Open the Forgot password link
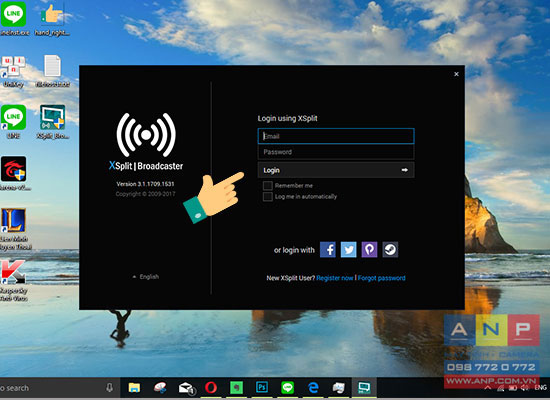Screen dimensions: 550x400 click(x=382, y=278)
